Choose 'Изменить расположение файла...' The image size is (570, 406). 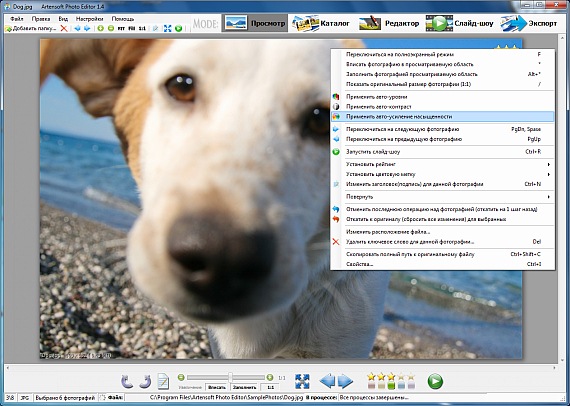[x=442, y=232]
